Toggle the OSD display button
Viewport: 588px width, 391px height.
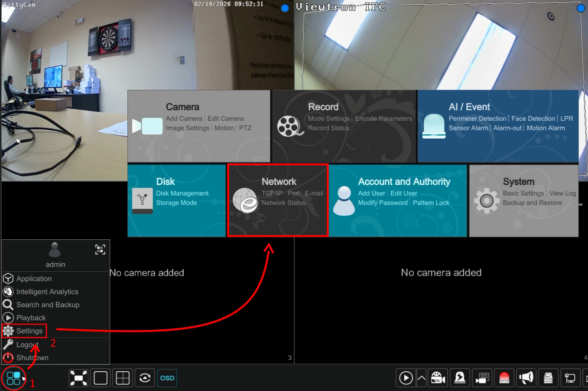coord(167,378)
